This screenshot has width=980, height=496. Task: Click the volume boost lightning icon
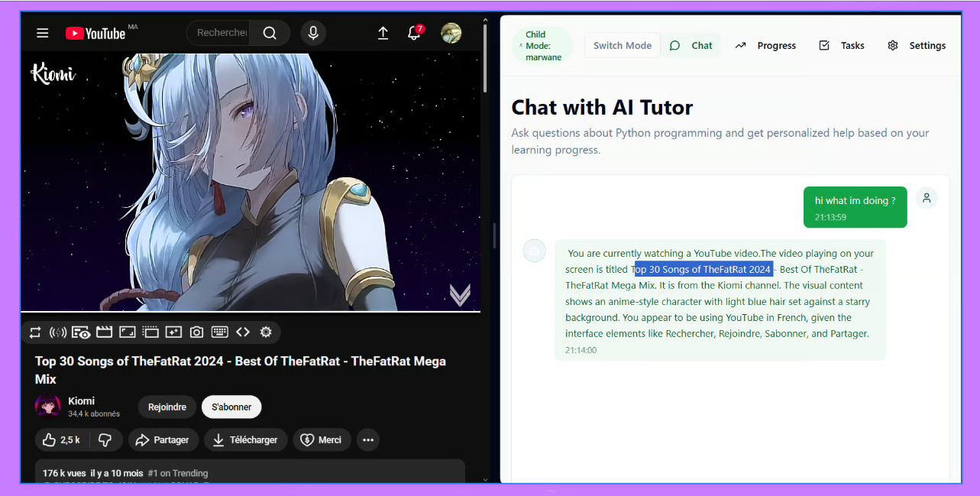[x=57, y=332]
